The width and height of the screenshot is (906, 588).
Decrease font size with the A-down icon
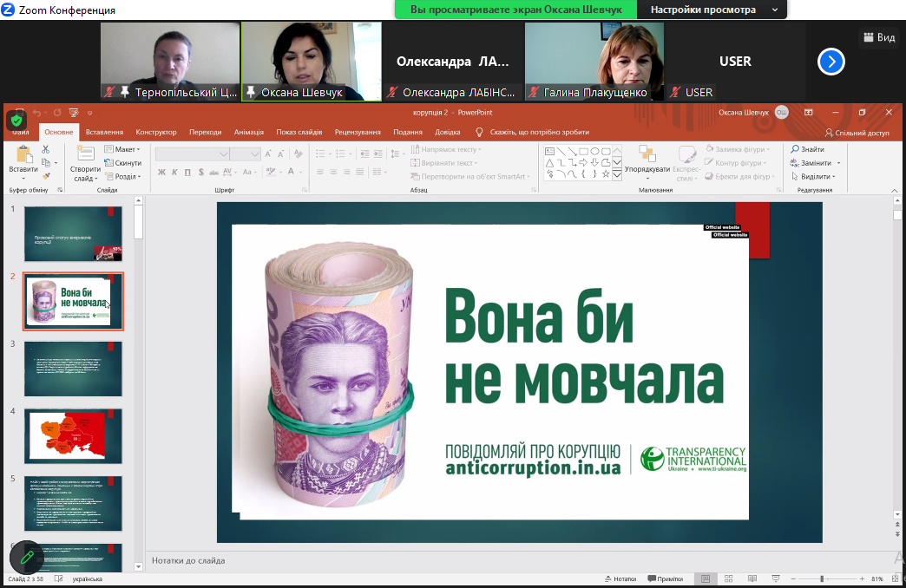[281, 154]
